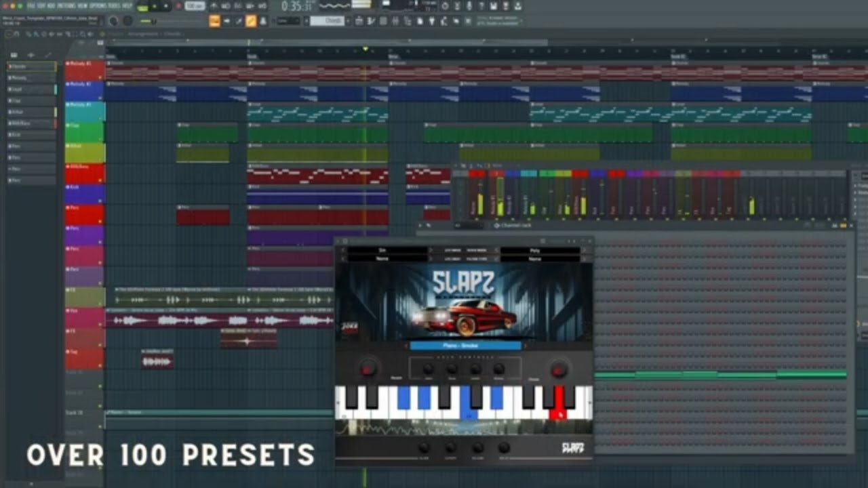Screen dimensions: 868x488
Task: Select the yellow HiHat track header
Action: pos(85,152)
